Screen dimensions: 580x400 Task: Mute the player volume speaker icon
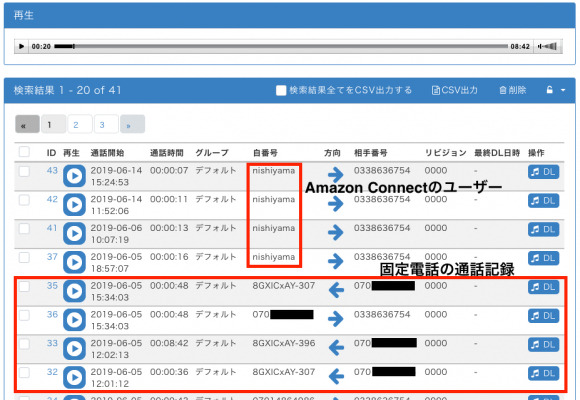[547, 46]
